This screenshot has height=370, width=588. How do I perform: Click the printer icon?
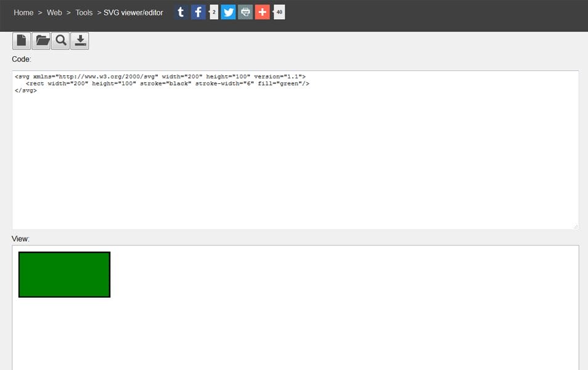[245, 12]
